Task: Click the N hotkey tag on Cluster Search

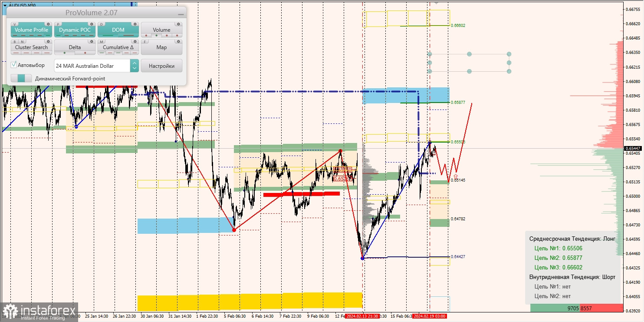Action: (x=23, y=42)
